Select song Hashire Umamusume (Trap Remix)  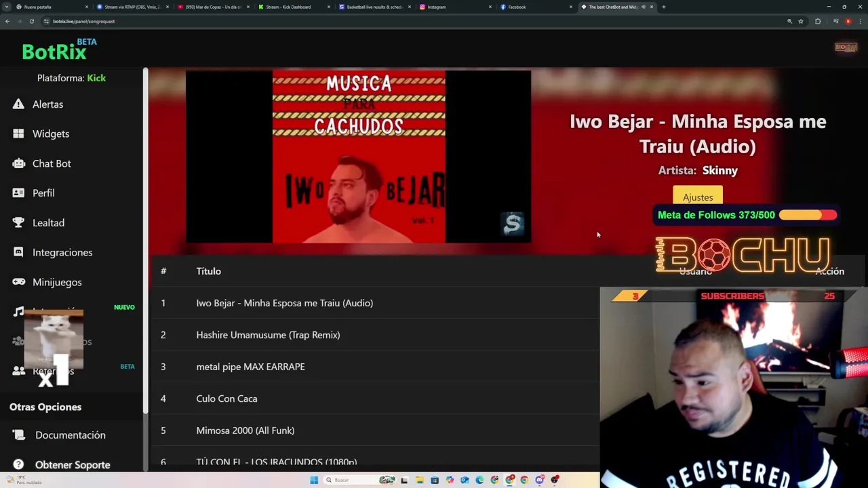pyautogui.click(x=374, y=335)
